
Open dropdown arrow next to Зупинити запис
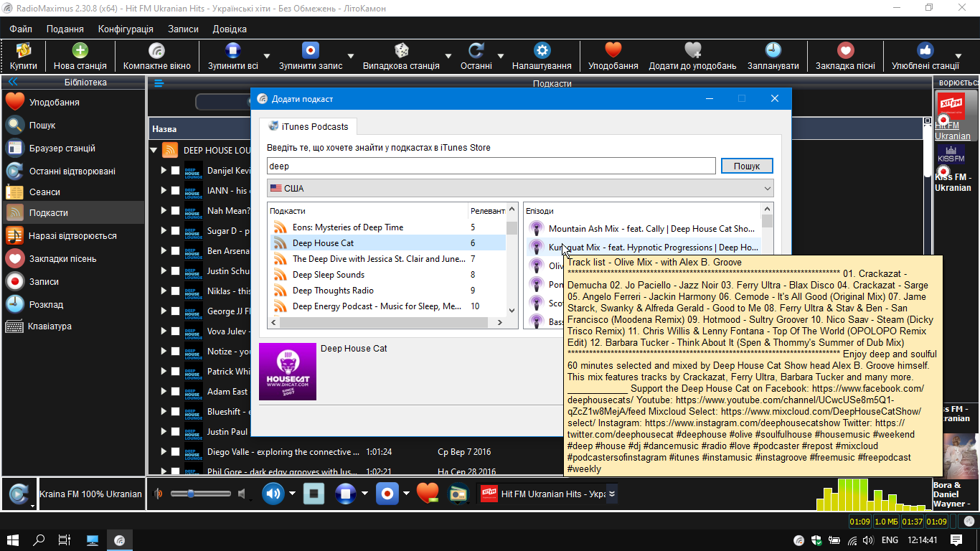[x=351, y=56]
